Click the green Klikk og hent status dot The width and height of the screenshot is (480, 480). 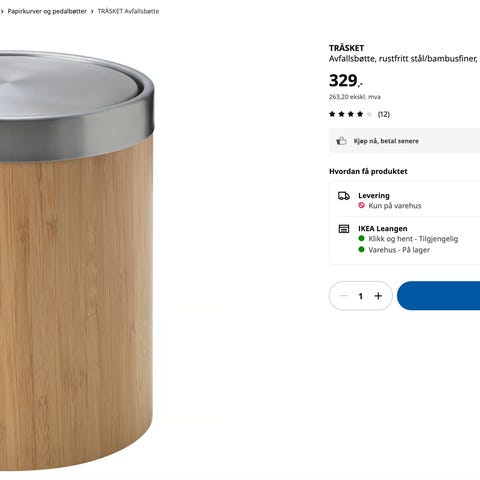point(361,238)
